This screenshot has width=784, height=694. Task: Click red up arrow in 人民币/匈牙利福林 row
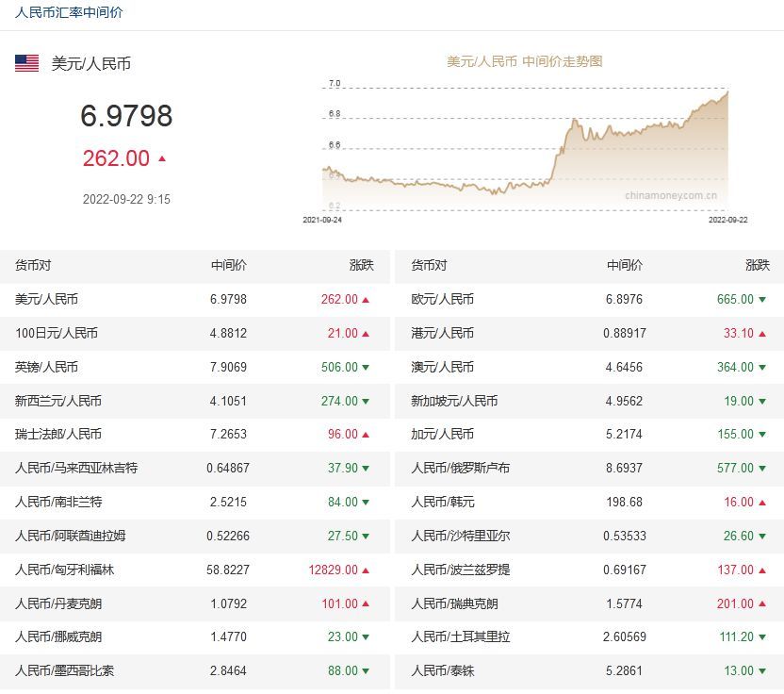366,570
